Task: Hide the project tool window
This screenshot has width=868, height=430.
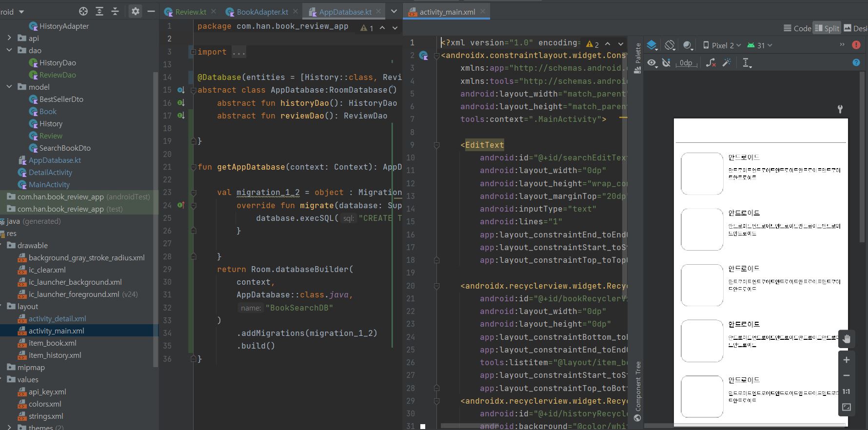Action: (x=151, y=11)
